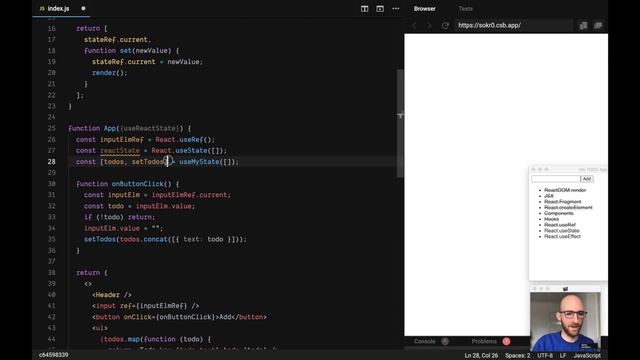640x360 pixels.
Task: Click the preview URL address field
Action: point(514,25)
